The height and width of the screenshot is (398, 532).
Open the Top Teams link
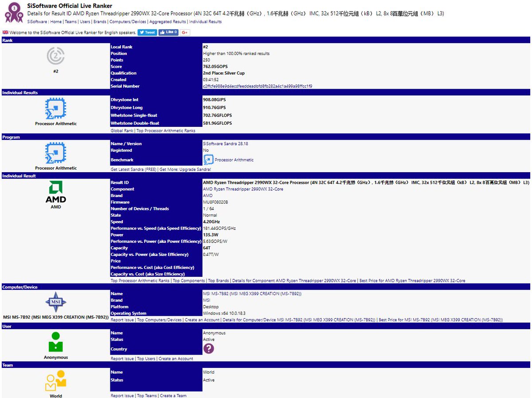[147, 396]
